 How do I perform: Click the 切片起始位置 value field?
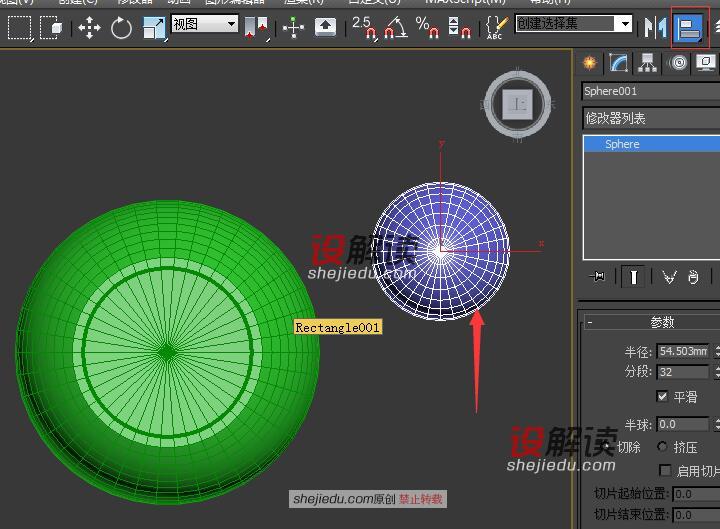pyautogui.click(x=697, y=494)
